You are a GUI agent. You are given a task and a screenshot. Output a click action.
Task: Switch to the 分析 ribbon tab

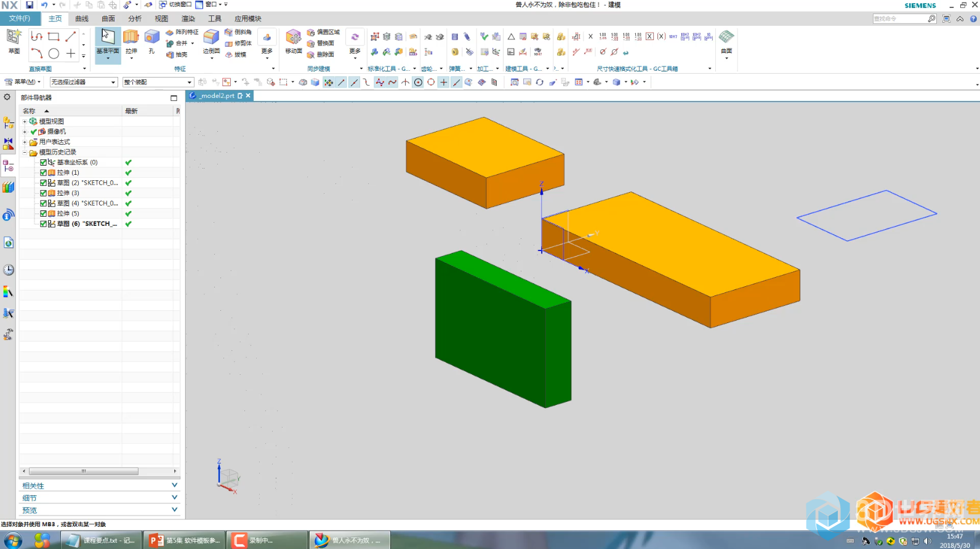135,18
